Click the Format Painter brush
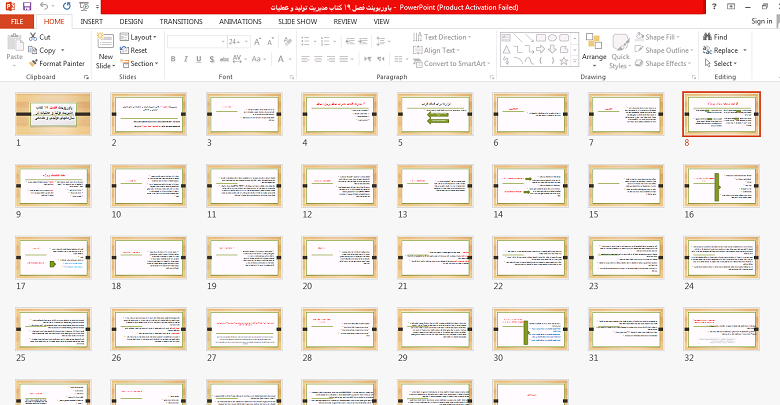The width and height of the screenshot is (780, 405). click(x=33, y=63)
